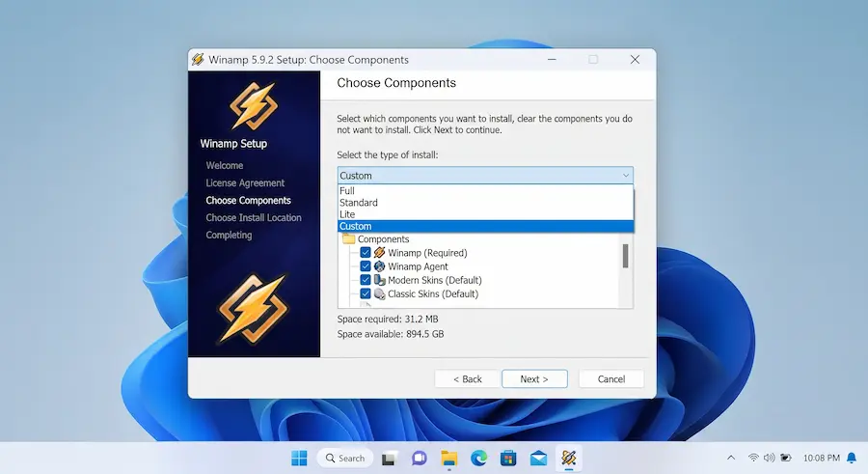This screenshot has height=474, width=868.
Task: Select the Classic Skins (Default) label
Action: (x=433, y=293)
